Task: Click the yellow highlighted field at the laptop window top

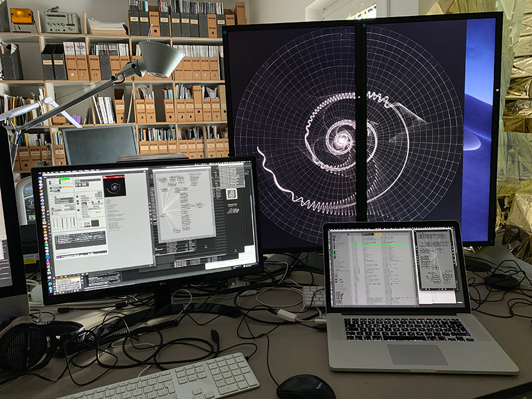Action: 378,234
